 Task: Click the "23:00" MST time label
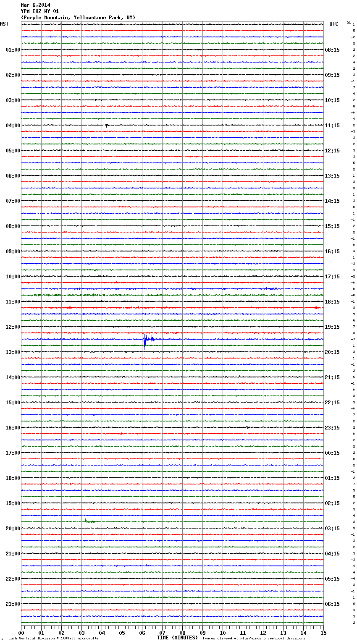point(13,604)
